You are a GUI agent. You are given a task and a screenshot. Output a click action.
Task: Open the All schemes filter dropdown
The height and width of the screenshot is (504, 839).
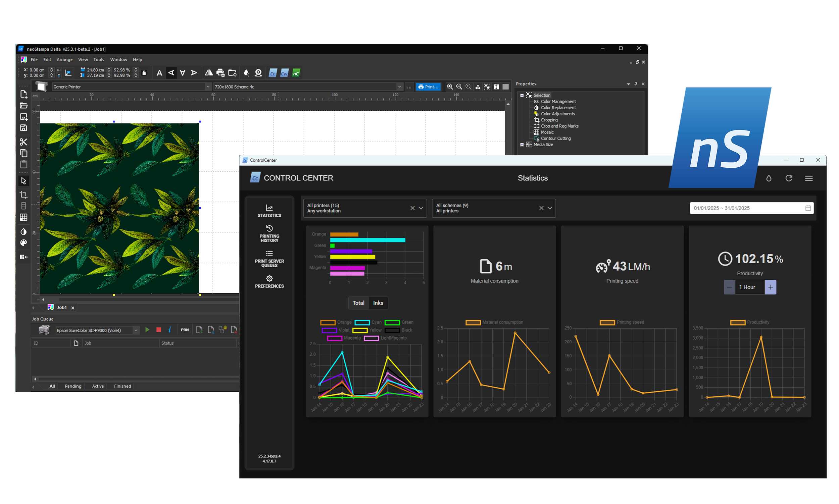[x=549, y=208]
